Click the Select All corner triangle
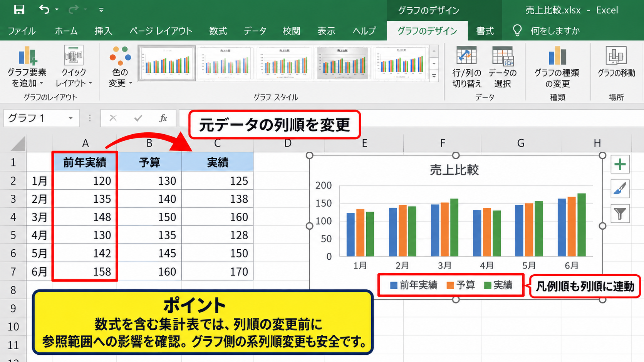 point(18,143)
